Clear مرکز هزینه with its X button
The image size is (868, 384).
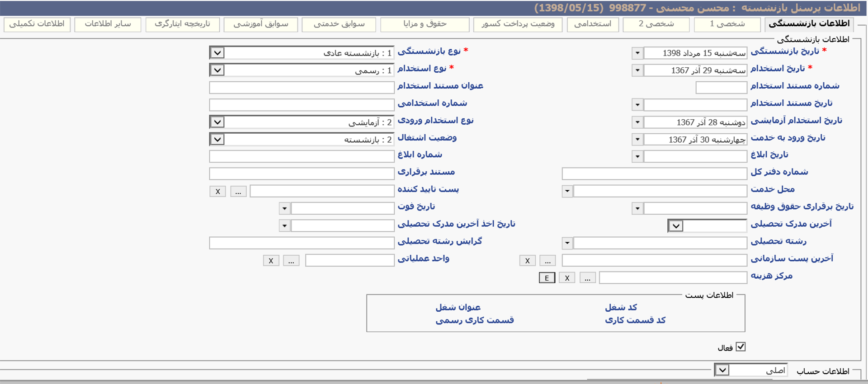567,278
